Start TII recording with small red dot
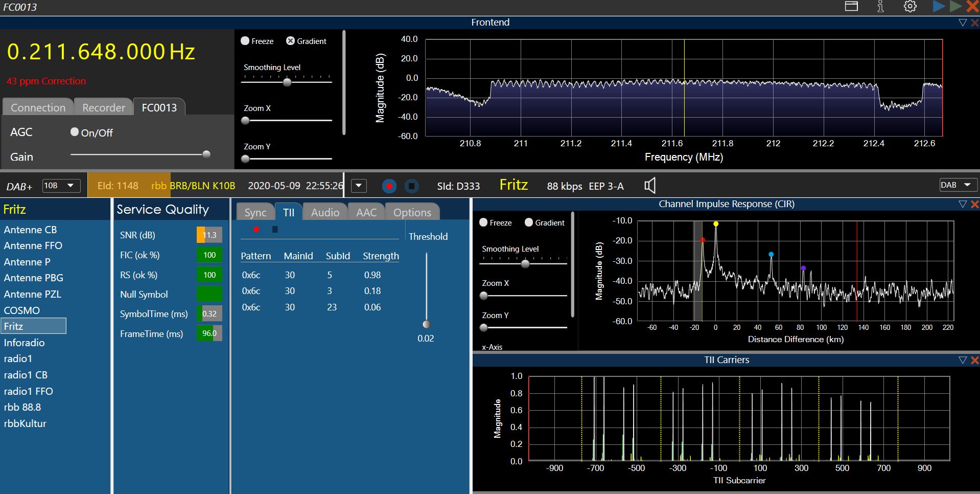980x494 pixels. click(x=256, y=229)
